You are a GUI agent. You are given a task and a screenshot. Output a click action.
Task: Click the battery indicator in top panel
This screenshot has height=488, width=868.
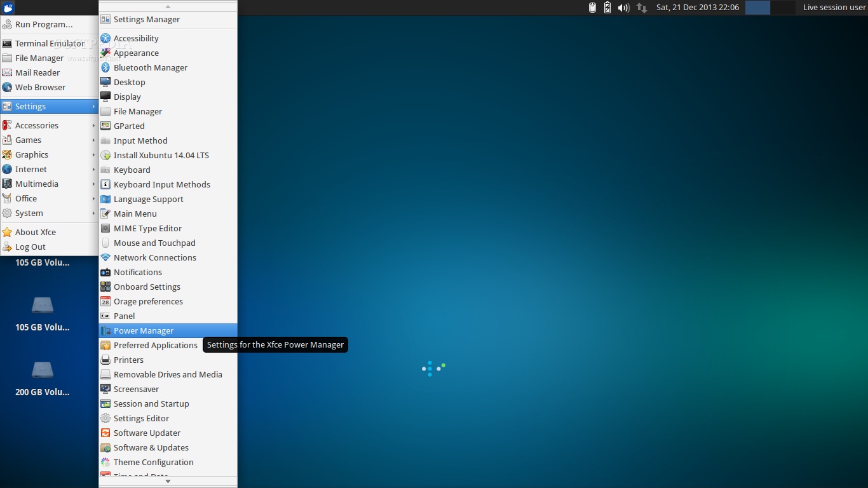point(607,8)
